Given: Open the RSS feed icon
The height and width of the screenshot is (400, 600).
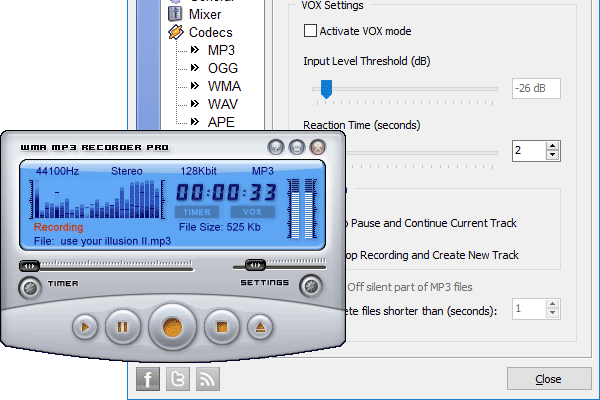Looking at the screenshot, I should pos(208,379).
